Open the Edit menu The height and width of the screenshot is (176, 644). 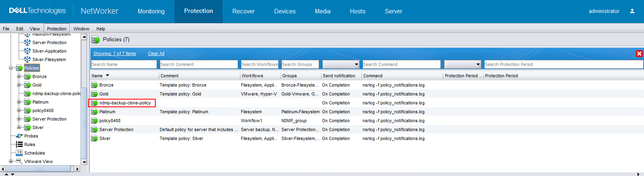click(19, 29)
